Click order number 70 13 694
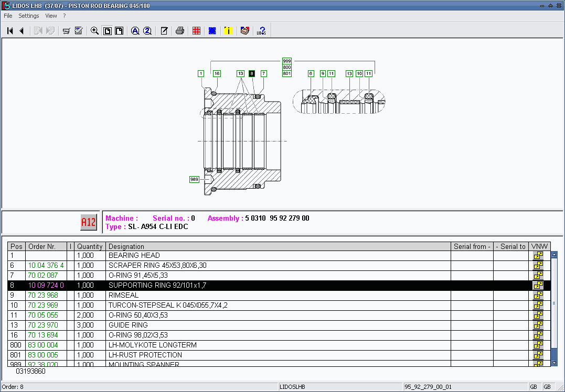 click(x=43, y=335)
